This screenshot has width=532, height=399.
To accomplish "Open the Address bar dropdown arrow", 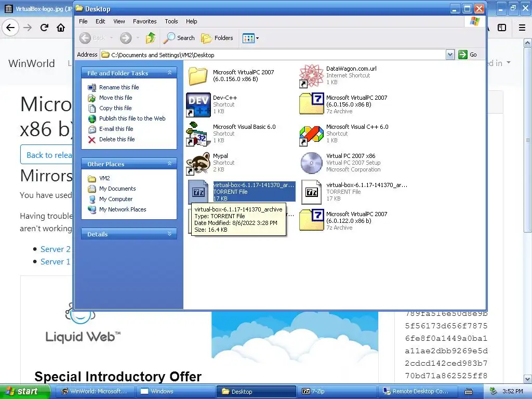I will click(450, 55).
